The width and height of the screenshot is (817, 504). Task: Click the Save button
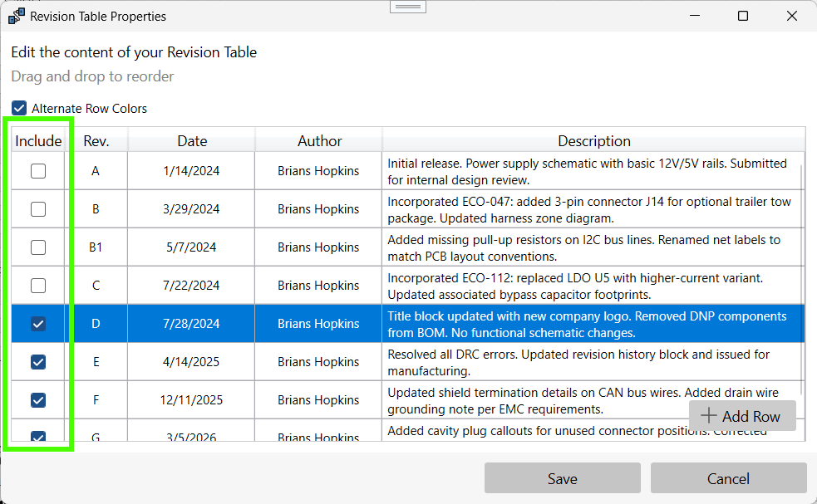point(562,478)
